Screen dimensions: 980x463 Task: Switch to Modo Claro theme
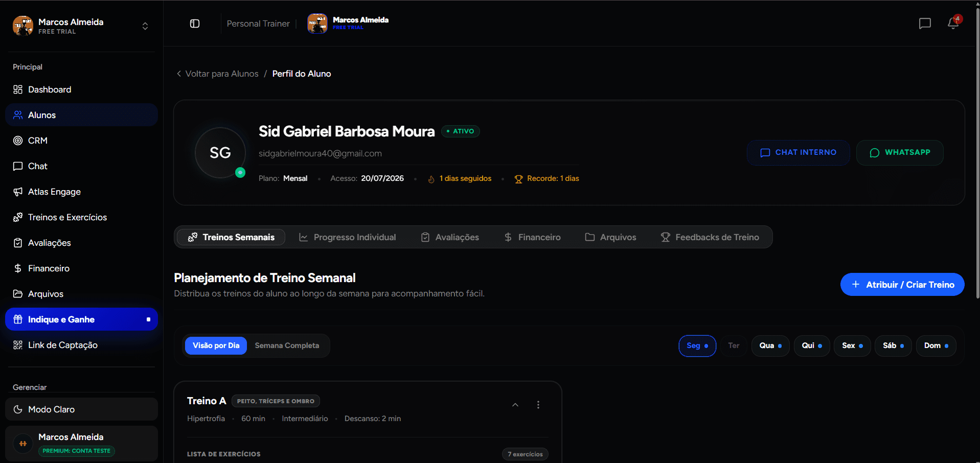click(x=81, y=409)
